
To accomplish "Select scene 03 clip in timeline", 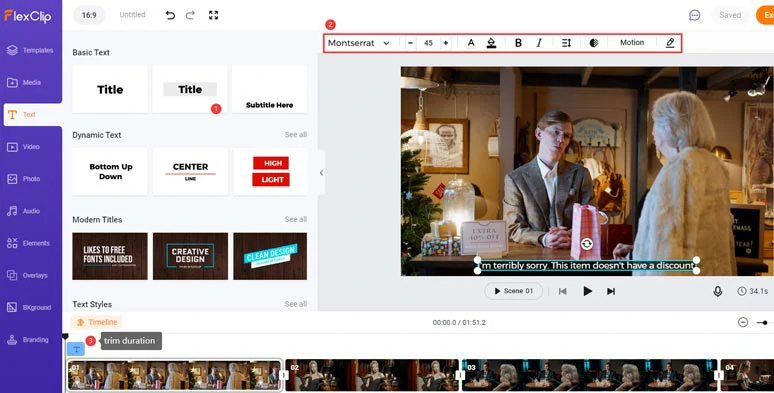I will coord(589,375).
